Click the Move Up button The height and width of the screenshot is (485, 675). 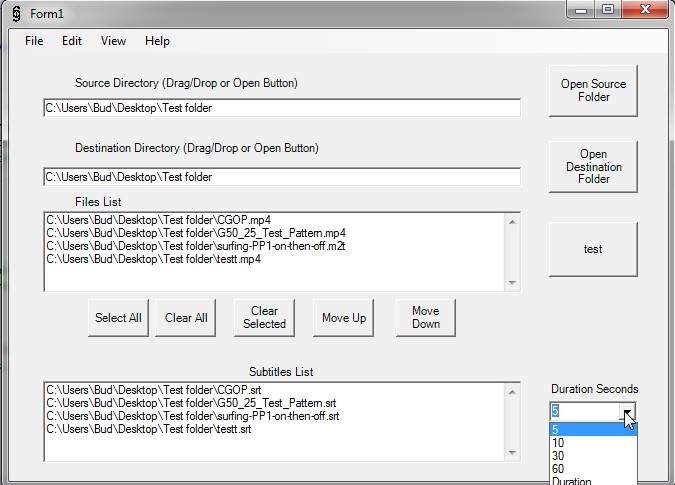[x=344, y=318]
